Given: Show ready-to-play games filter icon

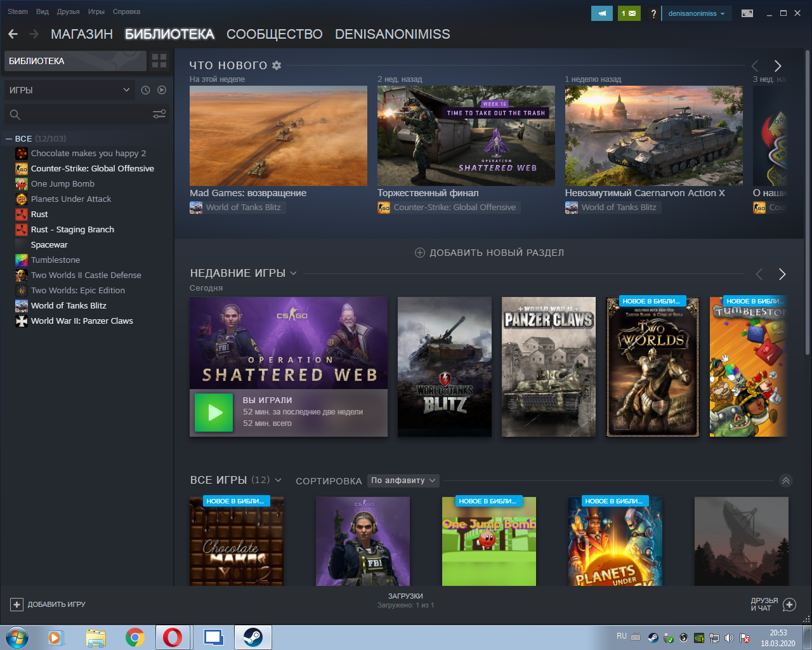Looking at the screenshot, I should click(x=162, y=90).
